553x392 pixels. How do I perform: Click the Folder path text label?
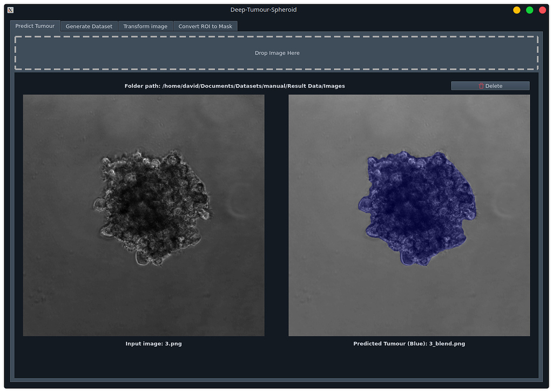coord(234,86)
